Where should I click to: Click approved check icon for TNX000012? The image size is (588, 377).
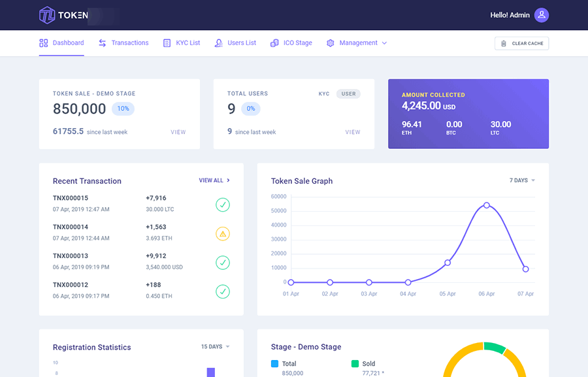(x=223, y=291)
